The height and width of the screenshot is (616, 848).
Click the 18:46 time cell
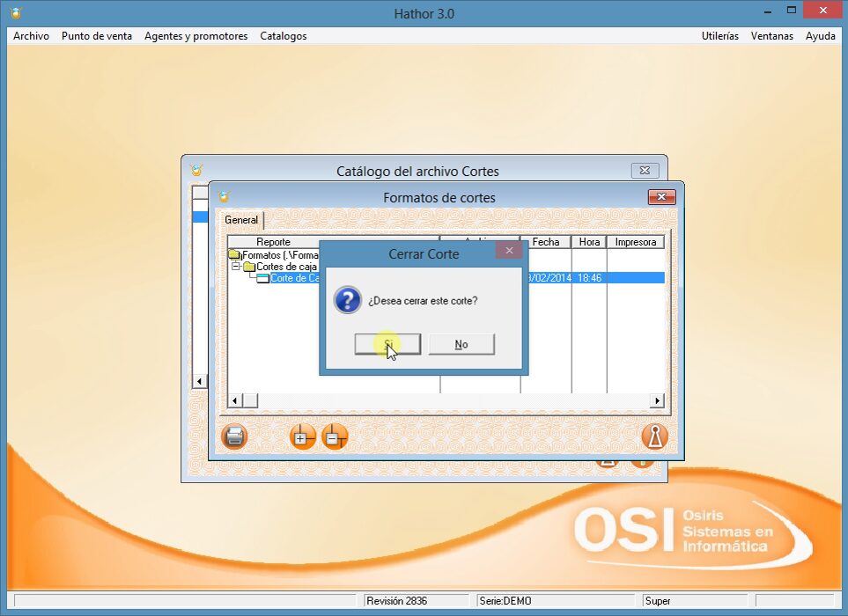(x=589, y=278)
